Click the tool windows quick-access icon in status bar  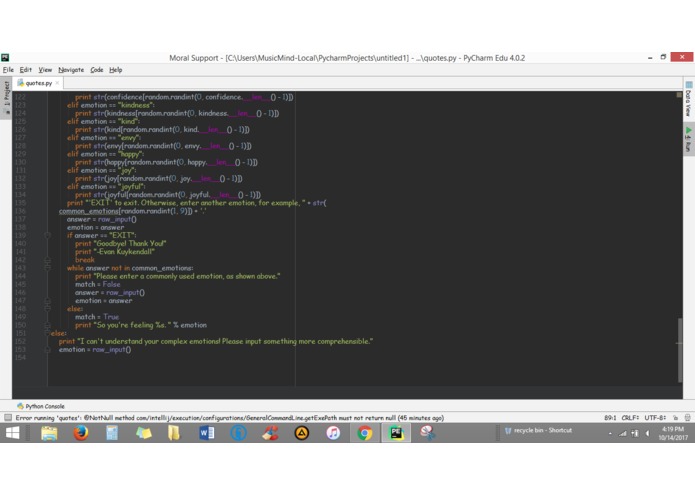[x=8, y=417]
